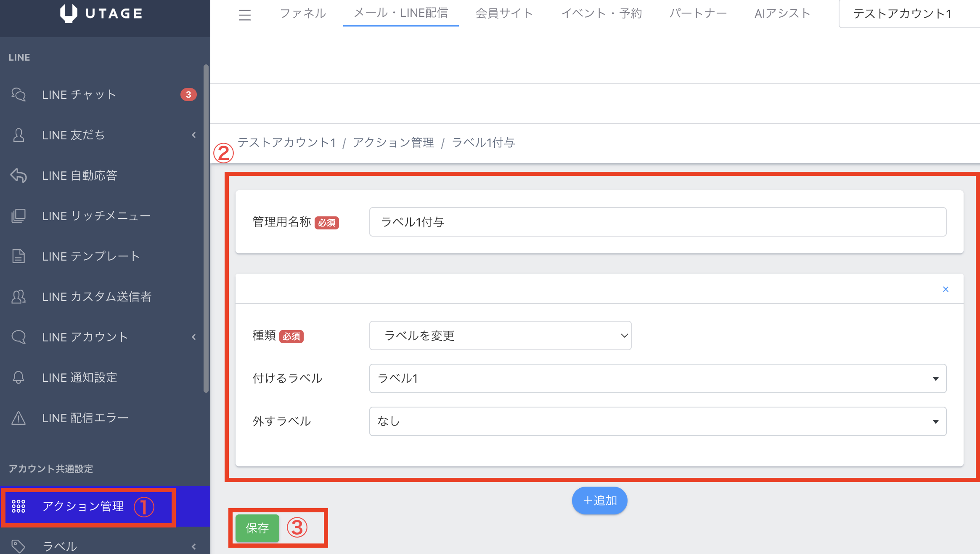Open the 付けるラベル dropdown
980x554 pixels.
click(x=657, y=378)
